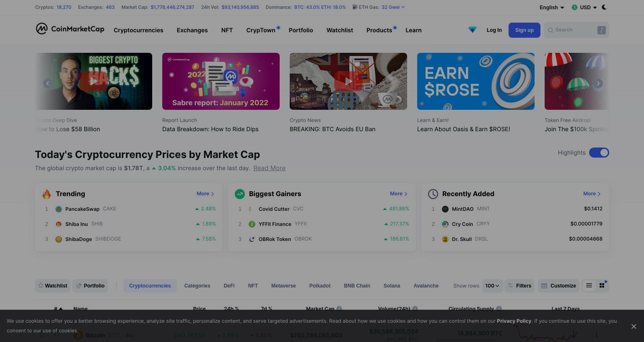Screen dimensions: 644x342
Task: Expand the ETH Gas dropdown
Action: (393, 7)
